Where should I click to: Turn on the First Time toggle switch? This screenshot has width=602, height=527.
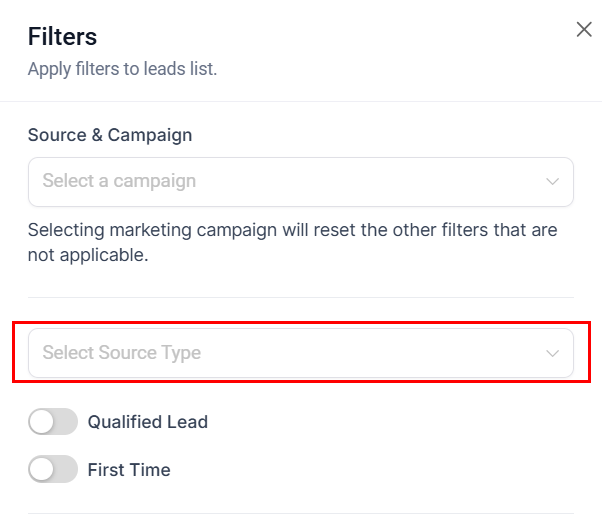[53, 469]
